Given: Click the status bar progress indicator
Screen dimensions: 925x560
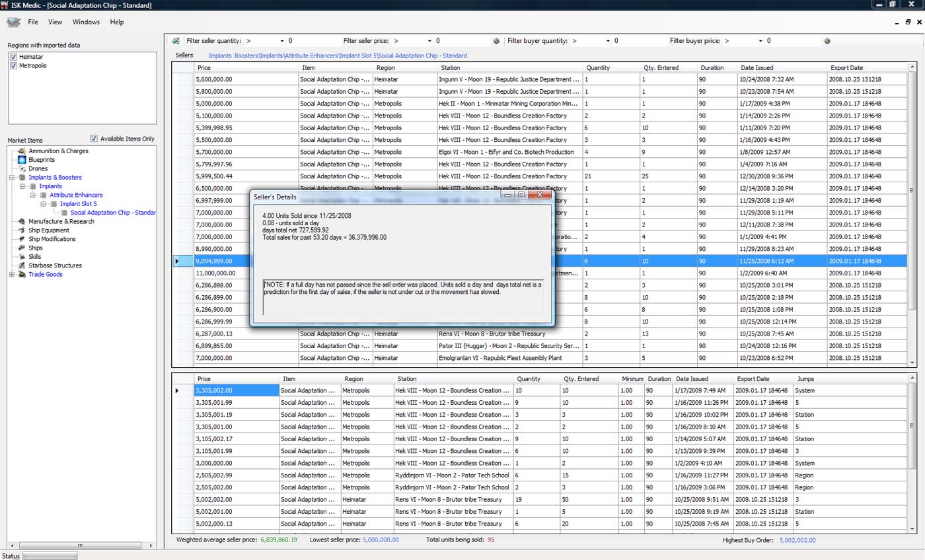Looking at the screenshot, I should [x=50, y=556].
